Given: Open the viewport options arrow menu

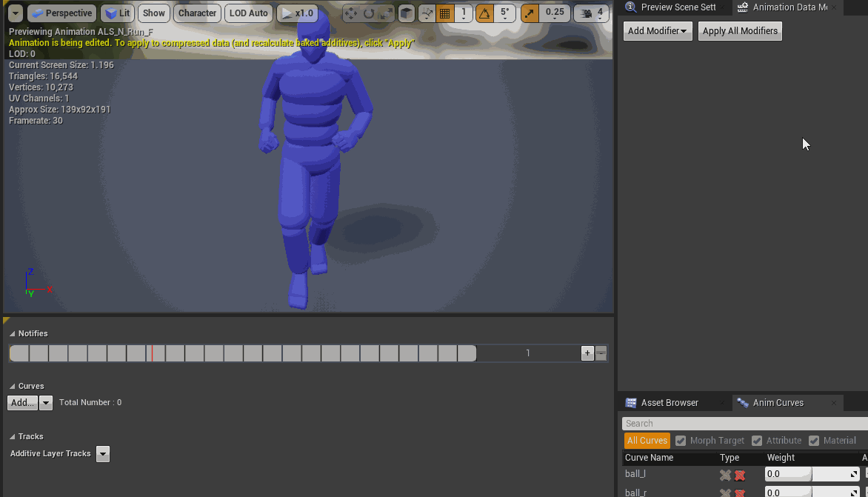Looking at the screenshot, I should click(x=15, y=13).
